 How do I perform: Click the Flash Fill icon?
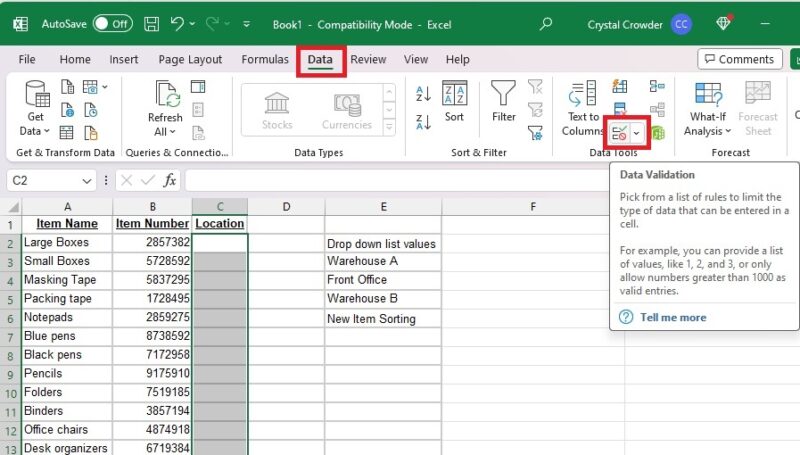pyautogui.click(x=619, y=86)
